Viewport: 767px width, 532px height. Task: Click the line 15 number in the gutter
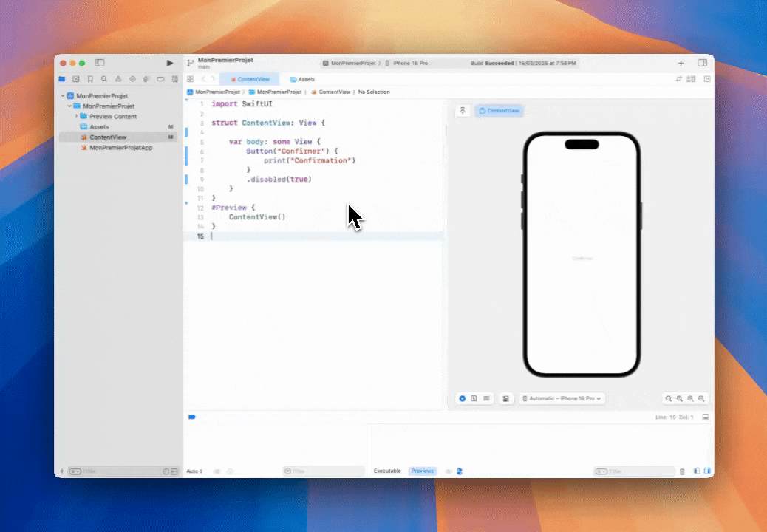(x=200, y=236)
